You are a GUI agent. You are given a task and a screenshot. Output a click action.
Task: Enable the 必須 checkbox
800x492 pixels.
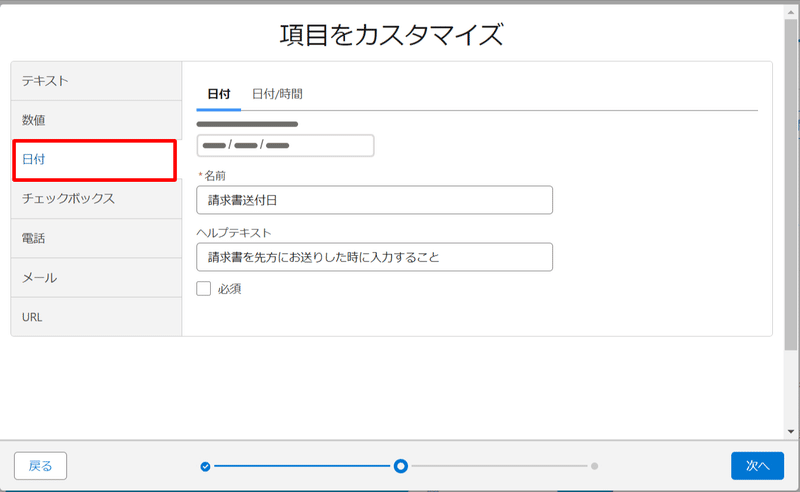point(204,288)
